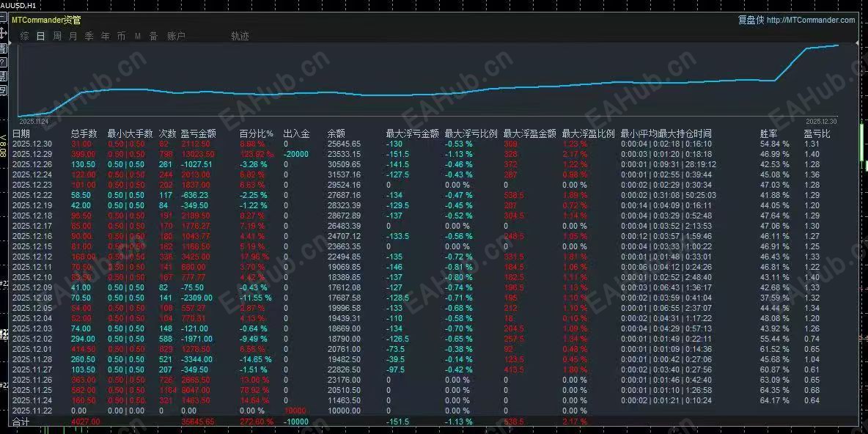Screen dimensions: 868x434
Task: Click the 盈亏金额 column header
Action: coord(198,133)
